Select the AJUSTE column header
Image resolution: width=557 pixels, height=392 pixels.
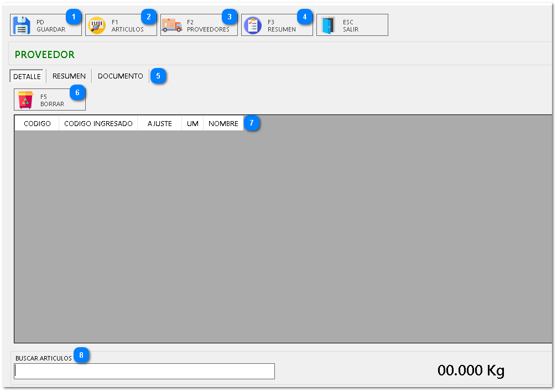click(x=159, y=124)
